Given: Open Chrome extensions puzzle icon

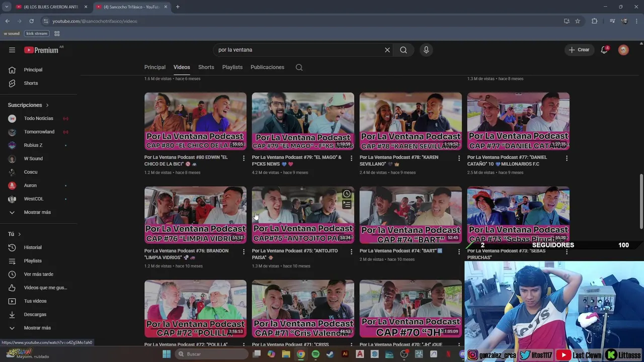Looking at the screenshot, I should pyautogui.click(x=595, y=21).
